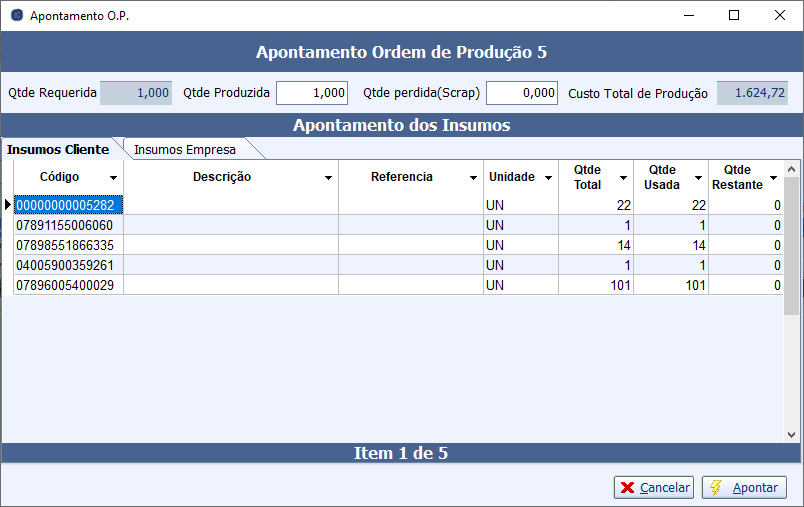Focus the Qtde perdida(Scrap) field

pos(521,93)
